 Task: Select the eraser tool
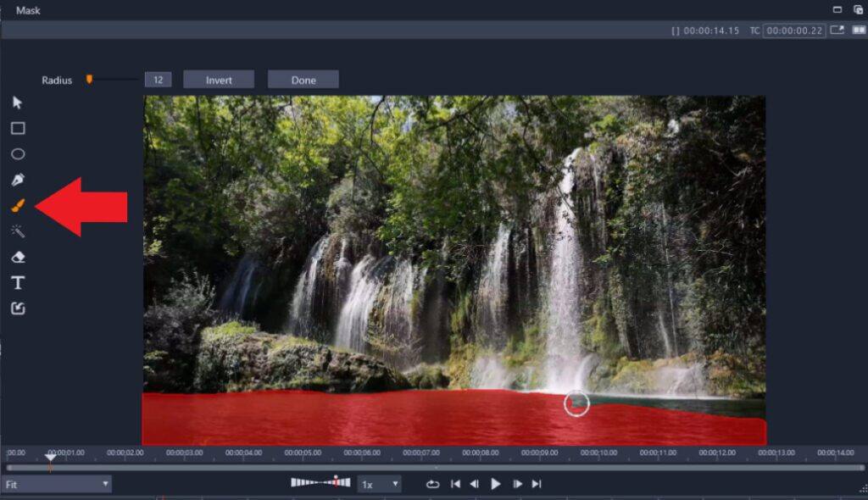click(x=18, y=256)
